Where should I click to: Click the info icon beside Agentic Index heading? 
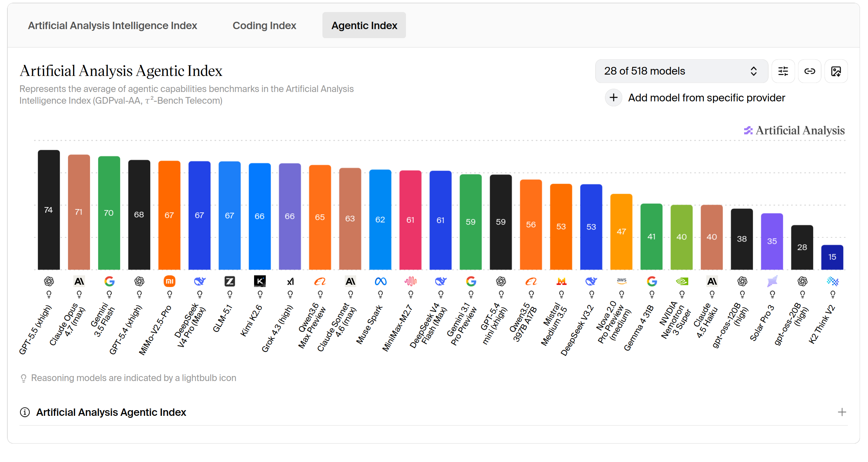[x=25, y=412]
